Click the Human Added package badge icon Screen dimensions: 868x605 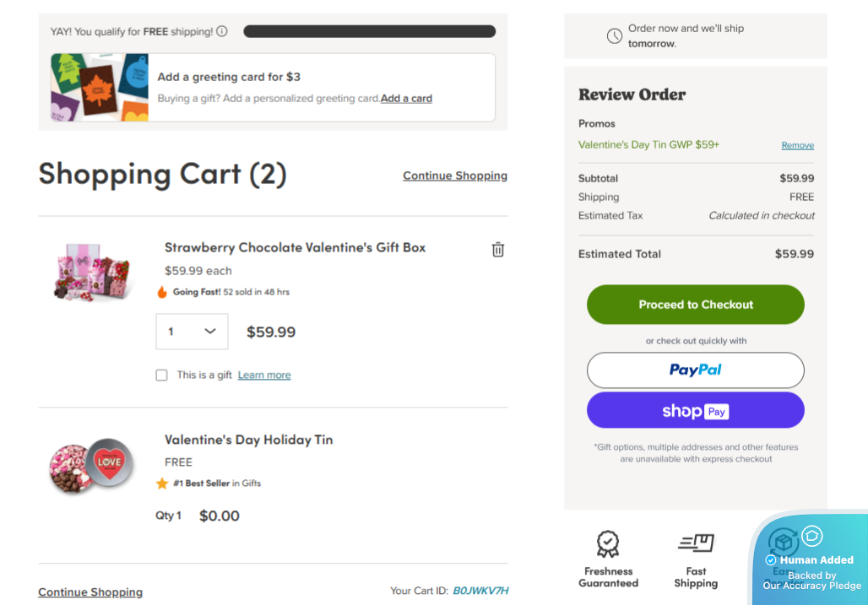tap(784, 542)
